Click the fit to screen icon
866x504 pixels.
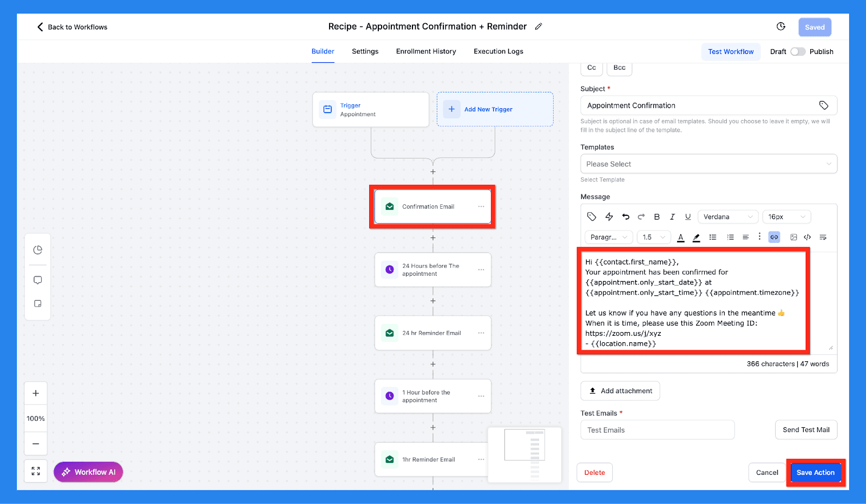coord(36,471)
